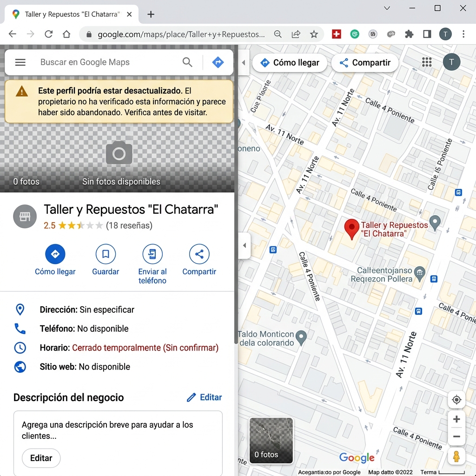Zoom in the map with plus button
This screenshot has width=476, height=476.
pos(456,419)
